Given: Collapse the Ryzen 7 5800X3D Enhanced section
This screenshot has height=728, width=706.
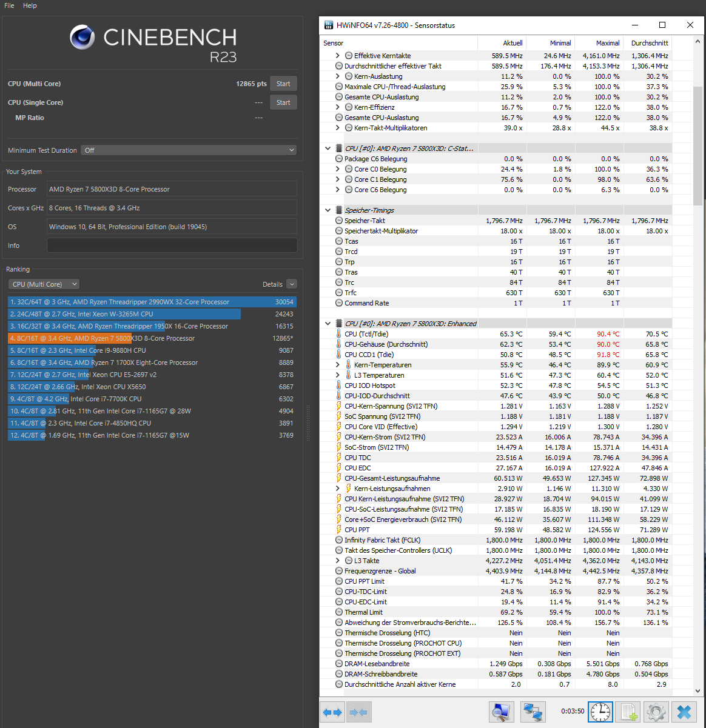Looking at the screenshot, I should [x=328, y=324].
